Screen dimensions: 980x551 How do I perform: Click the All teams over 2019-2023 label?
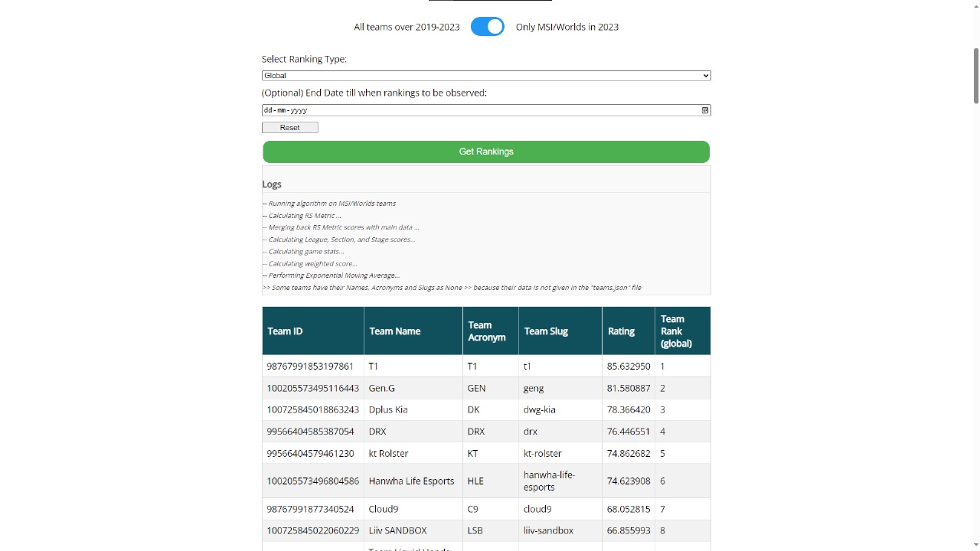pos(407,27)
